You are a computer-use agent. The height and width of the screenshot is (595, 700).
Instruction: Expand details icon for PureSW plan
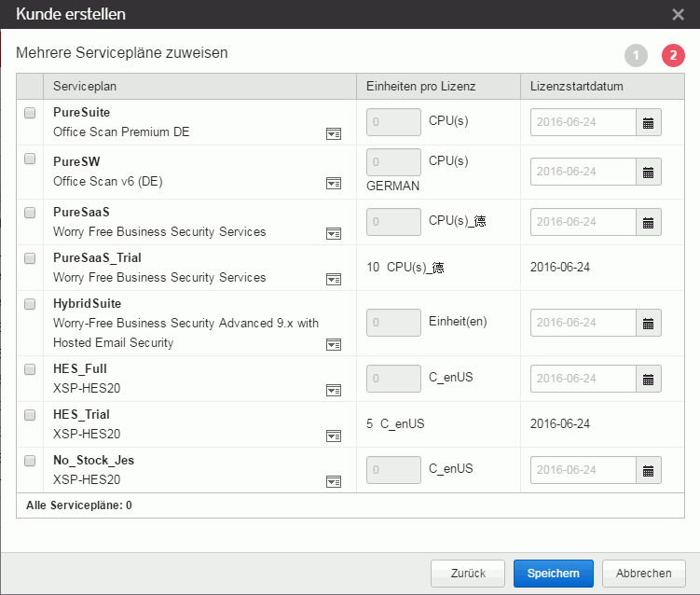point(333,183)
